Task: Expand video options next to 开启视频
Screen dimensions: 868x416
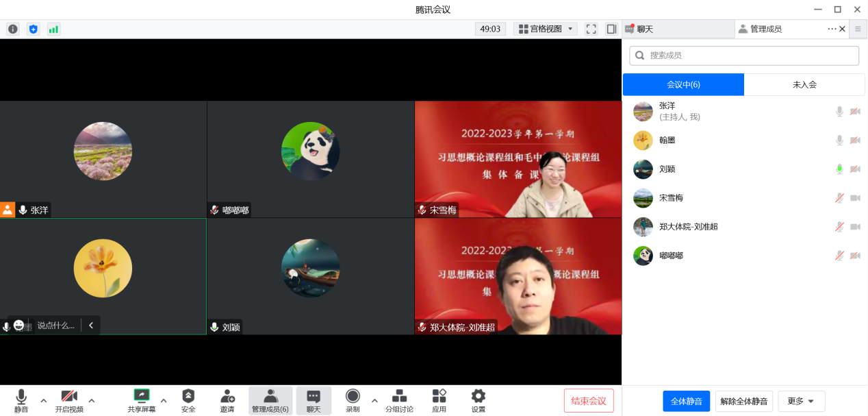Action: click(x=92, y=400)
